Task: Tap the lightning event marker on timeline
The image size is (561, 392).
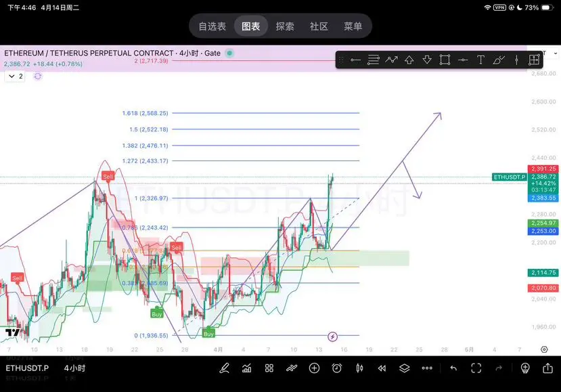Action: pos(332,336)
